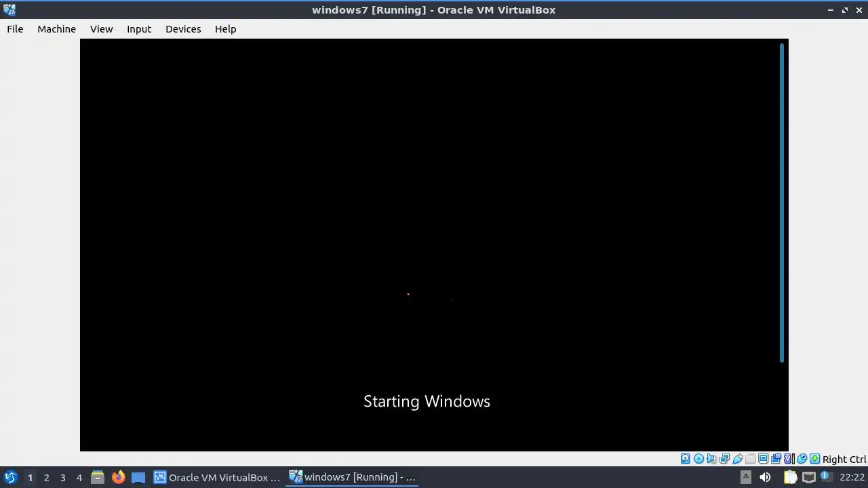Switch to workspace 4
Viewport: 868px width, 488px height.
(x=79, y=477)
